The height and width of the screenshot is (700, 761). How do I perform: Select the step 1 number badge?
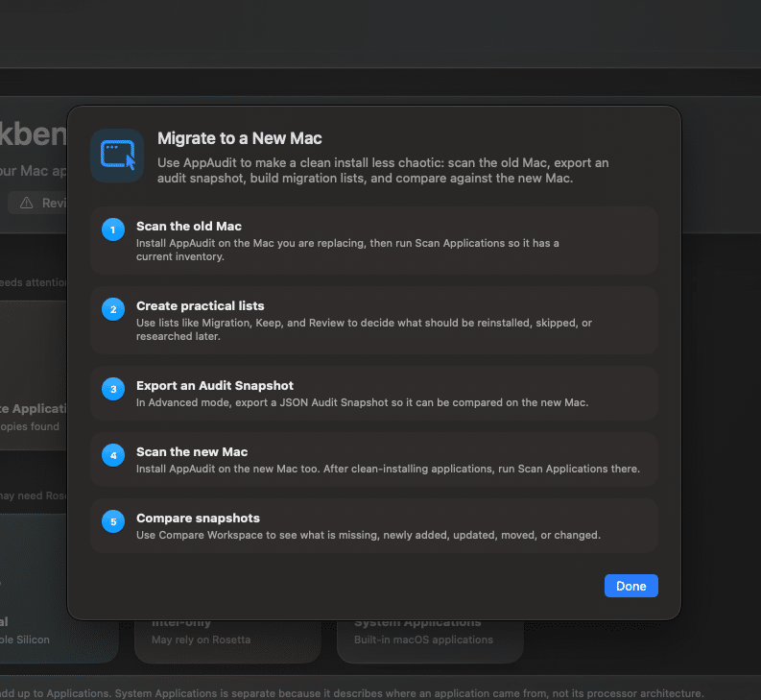click(x=113, y=229)
